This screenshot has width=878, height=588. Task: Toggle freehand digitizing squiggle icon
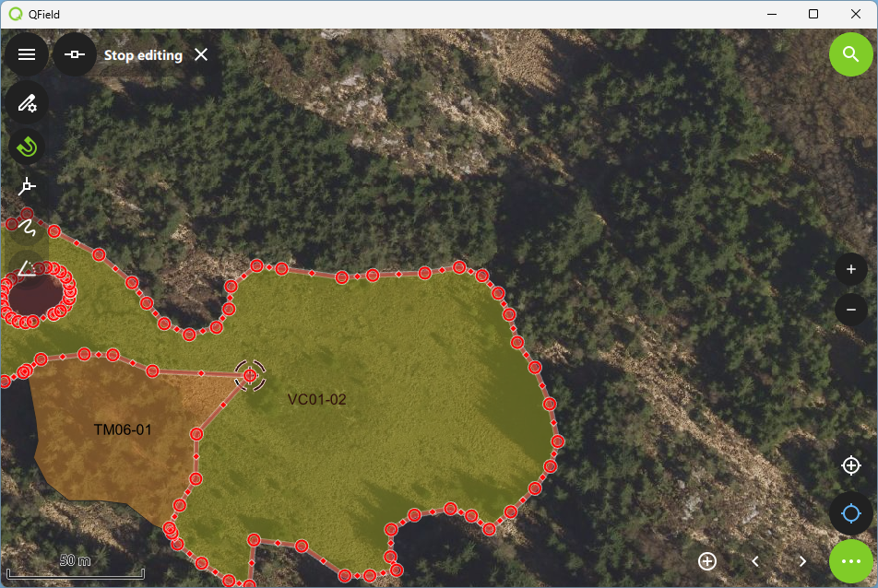[x=27, y=228]
